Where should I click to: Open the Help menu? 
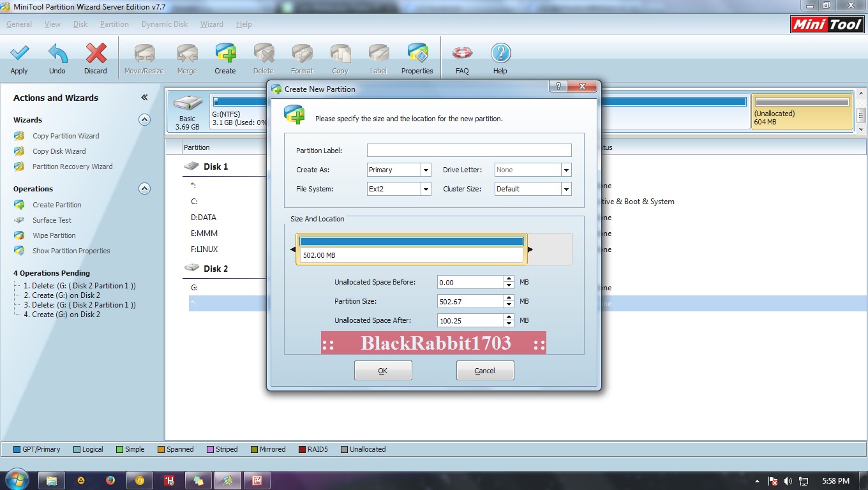click(x=244, y=24)
